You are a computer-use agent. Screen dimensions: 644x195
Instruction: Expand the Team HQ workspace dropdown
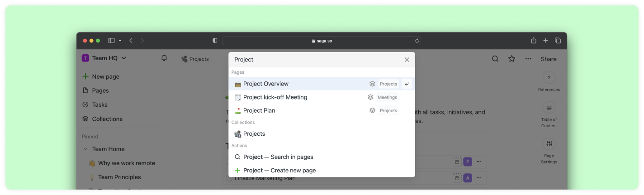(x=123, y=58)
